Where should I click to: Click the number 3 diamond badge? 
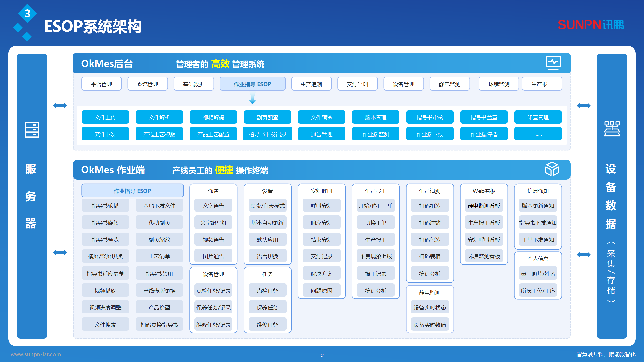(27, 13)
